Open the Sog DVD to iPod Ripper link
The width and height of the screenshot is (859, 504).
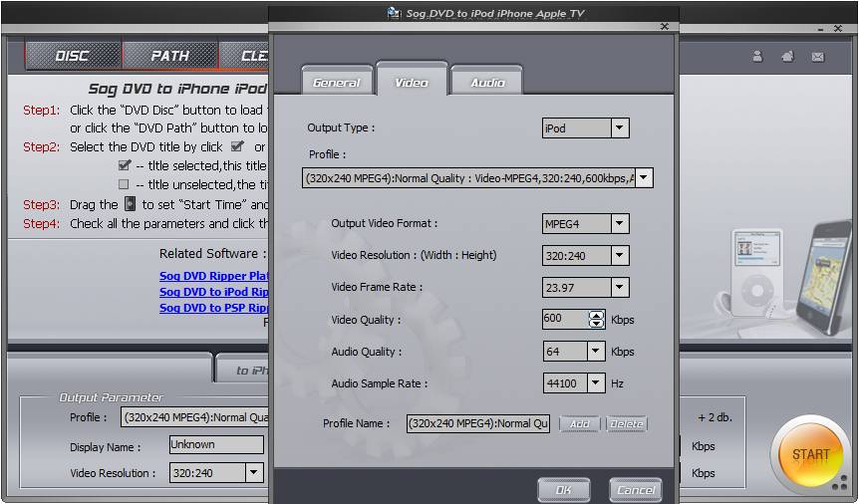(x=213, y=292)
